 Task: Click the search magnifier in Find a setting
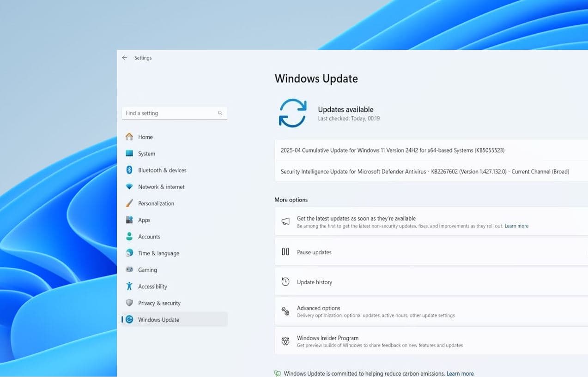[x=220, y=113]
